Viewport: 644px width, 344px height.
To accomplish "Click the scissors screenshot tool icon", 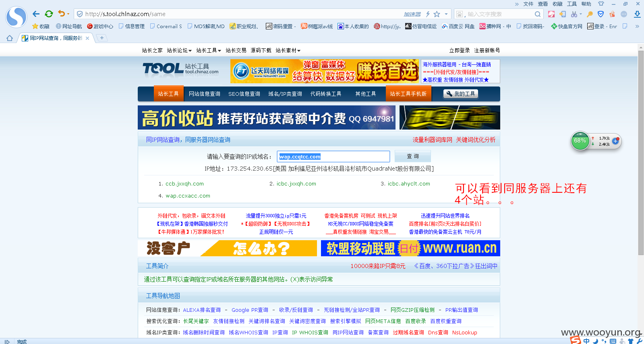I will pos(574,14).
